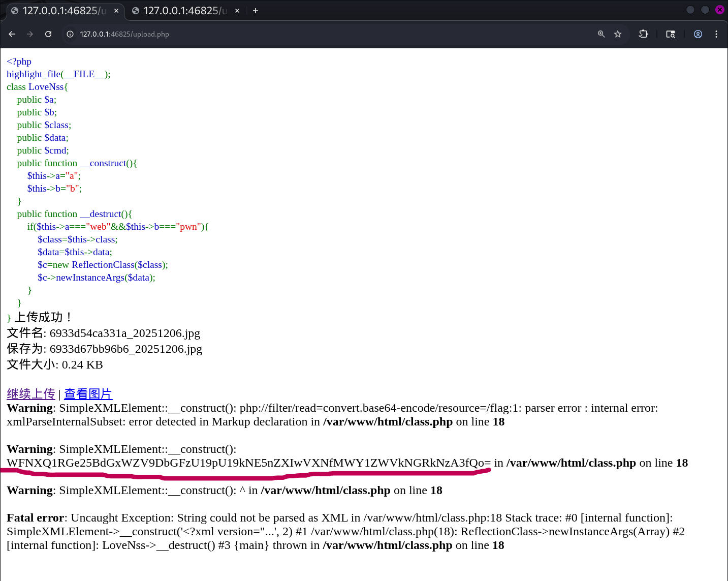Reload the upload.php page
The height and width of the screenshot is (581, 728).
(x=48, y=34)
